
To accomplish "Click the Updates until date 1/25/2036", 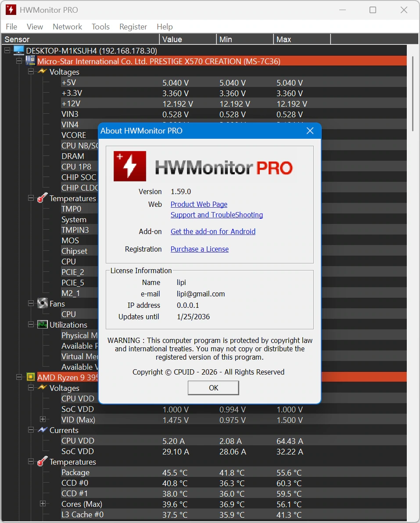I will coord(194,317).
